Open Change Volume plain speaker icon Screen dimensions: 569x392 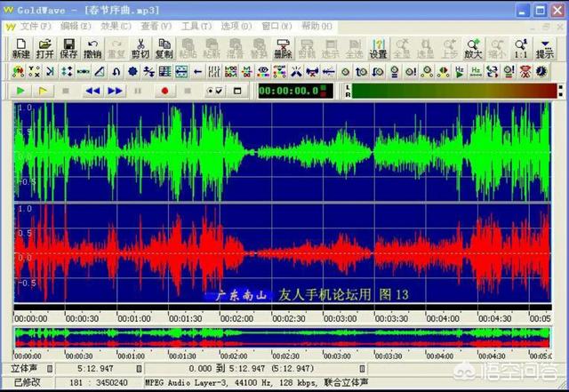pos(345,71)
